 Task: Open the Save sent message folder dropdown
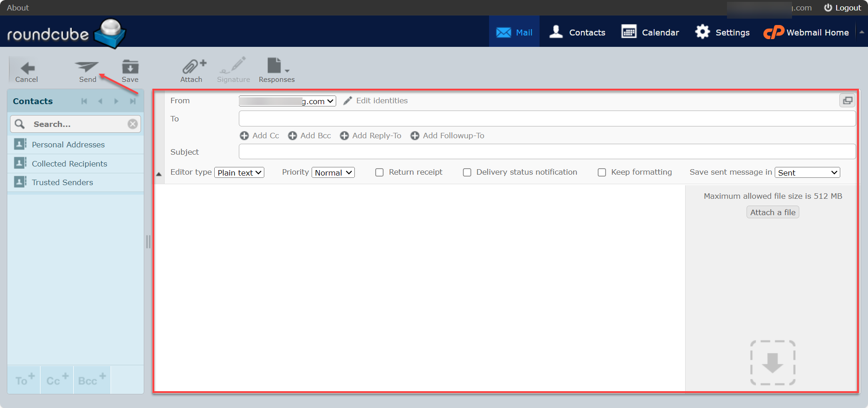click(x=807, y=172)
